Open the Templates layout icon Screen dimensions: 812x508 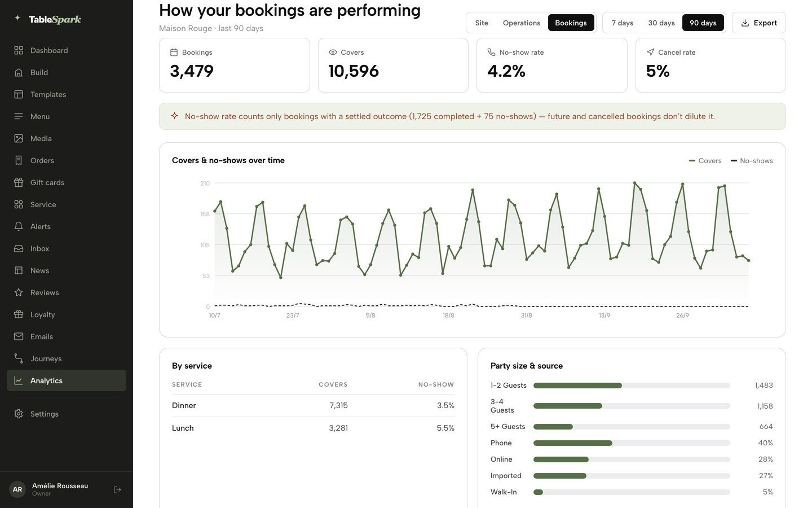pyautogui.click(x=19, y=94)
